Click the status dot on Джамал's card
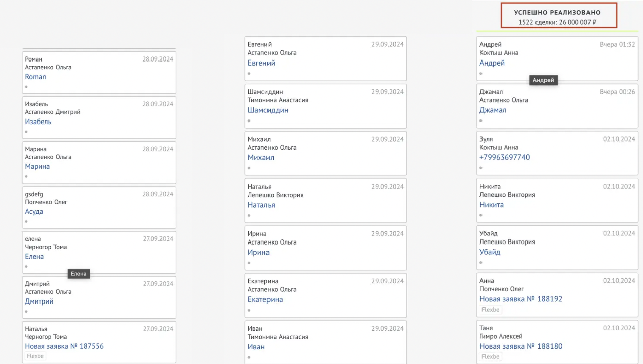This screenshot has width=643, height=364. tap(481, 120)
